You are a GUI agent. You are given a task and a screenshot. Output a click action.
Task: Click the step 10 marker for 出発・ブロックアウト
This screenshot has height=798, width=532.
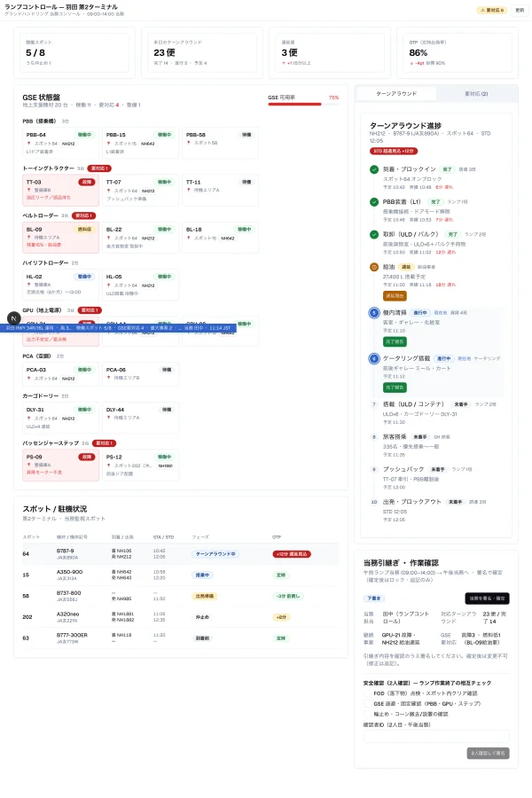pyautogui.click(x=373, y=503)
